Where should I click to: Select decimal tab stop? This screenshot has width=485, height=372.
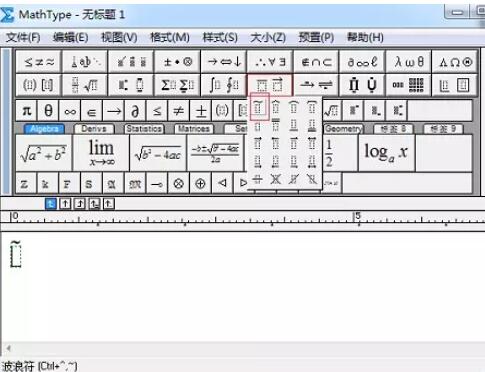click(109, 203)
